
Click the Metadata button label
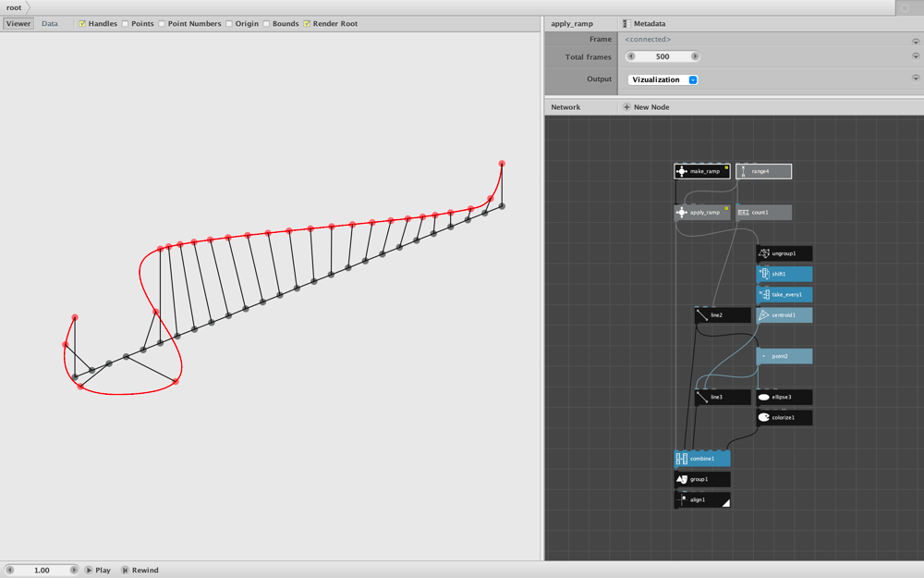click(650, 24)
